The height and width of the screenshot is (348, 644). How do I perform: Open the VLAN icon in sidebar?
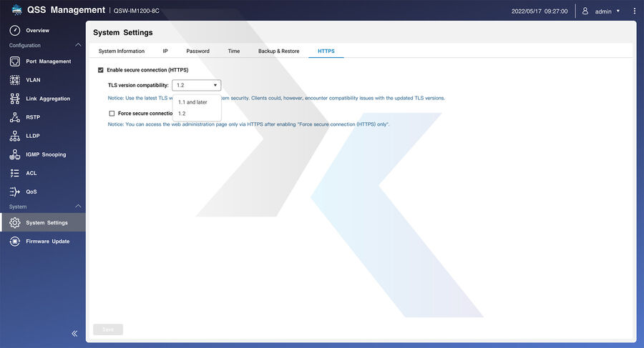click(x=14, y=80)
